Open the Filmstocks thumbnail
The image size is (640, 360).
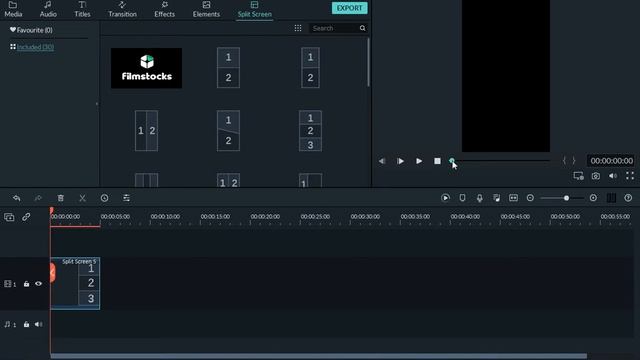coord(147,68)
